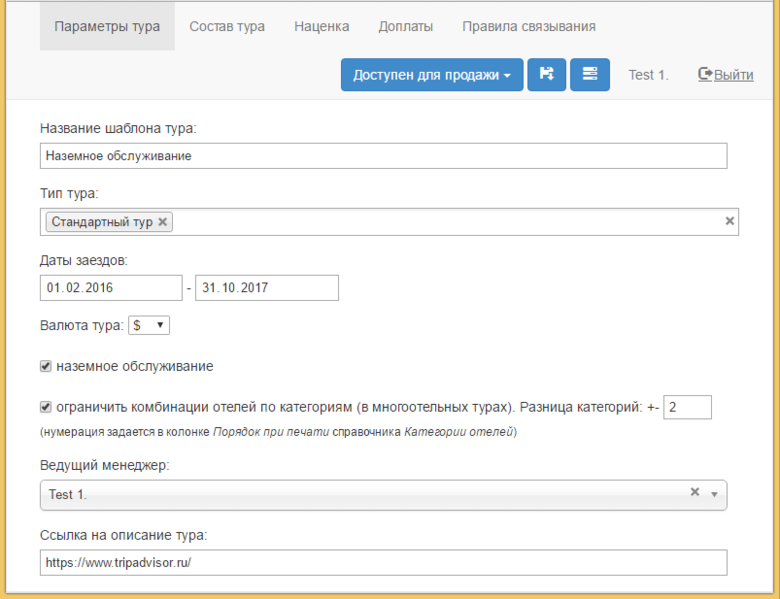Select the Правила связывания tab
The height and width of the screenshot is (599, 780).
528,26
